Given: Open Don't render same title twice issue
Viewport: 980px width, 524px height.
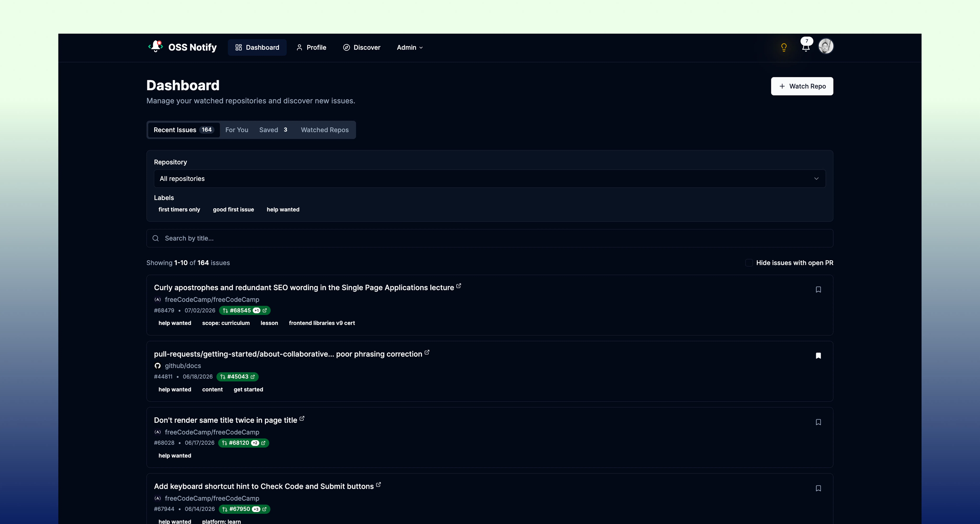Looking at the screenshot, I should click(226, 420).
